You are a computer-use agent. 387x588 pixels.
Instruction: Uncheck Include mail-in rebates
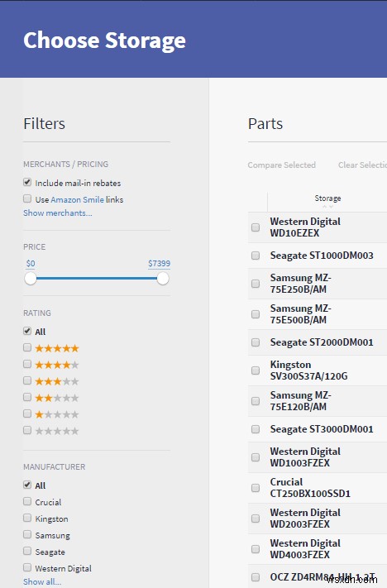point(27,182)
